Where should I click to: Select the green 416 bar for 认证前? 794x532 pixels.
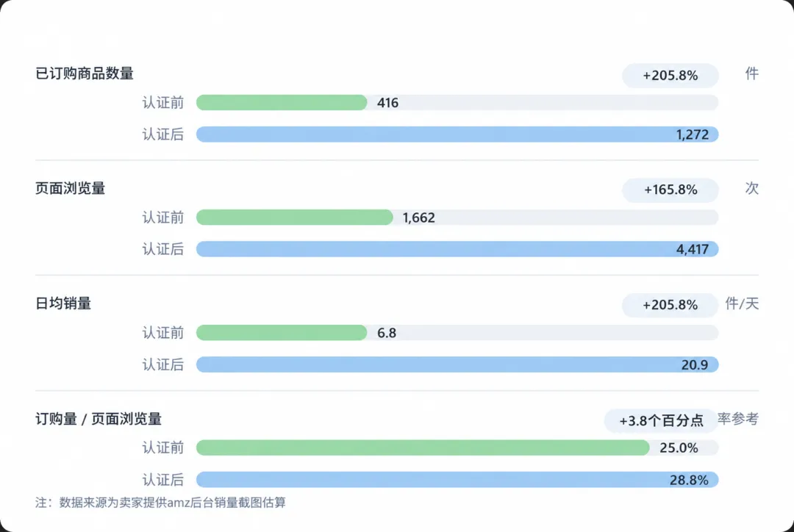[x=282, y=102]
